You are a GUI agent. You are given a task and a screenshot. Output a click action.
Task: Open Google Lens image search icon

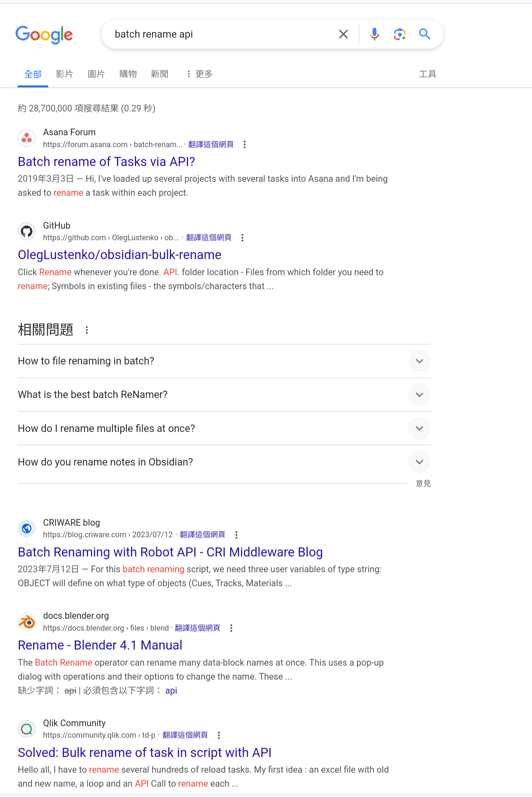coord(400,34)
